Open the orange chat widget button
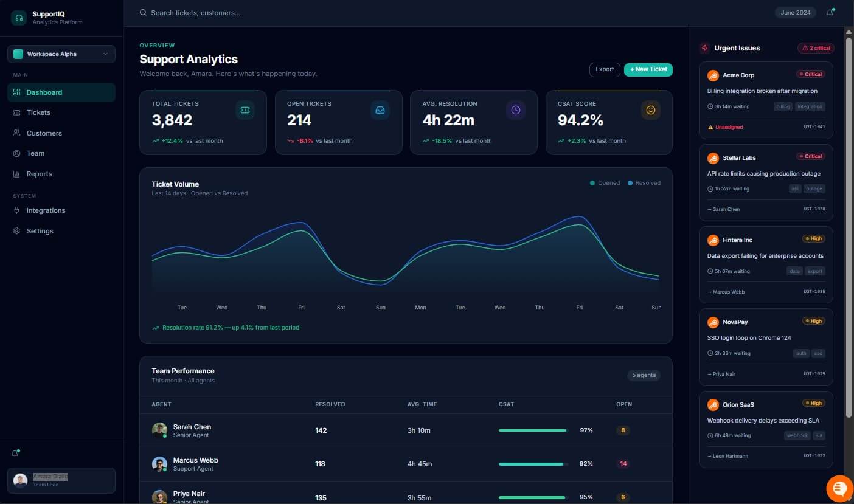854x504 pixels. (839, 488)
